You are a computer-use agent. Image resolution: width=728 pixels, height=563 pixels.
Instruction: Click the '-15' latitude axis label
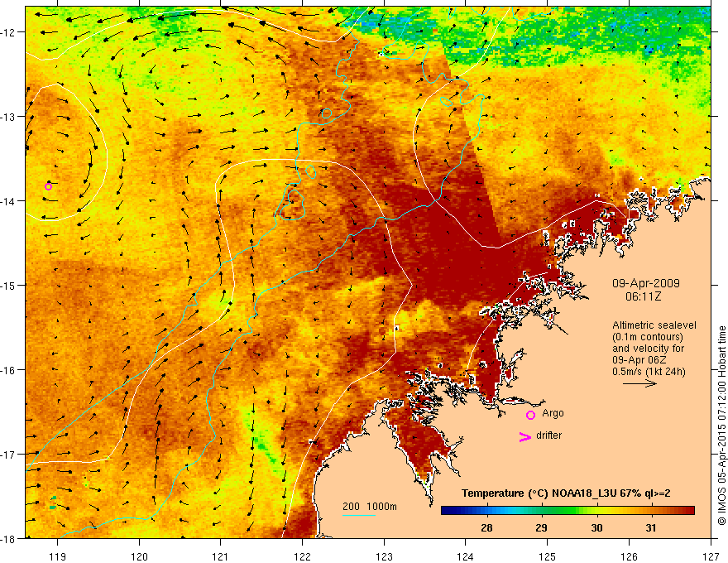(8, 285)
